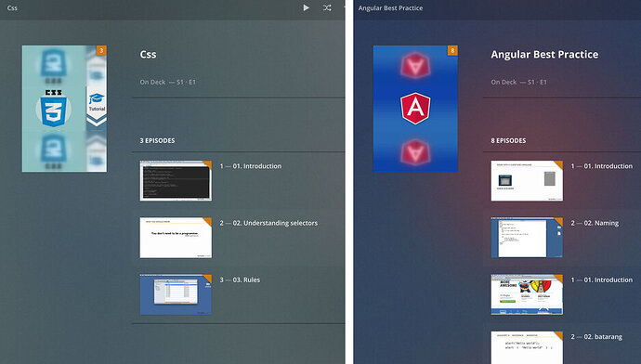Click the Tutorial graduation cap icon on Css poster

[97, 99]
